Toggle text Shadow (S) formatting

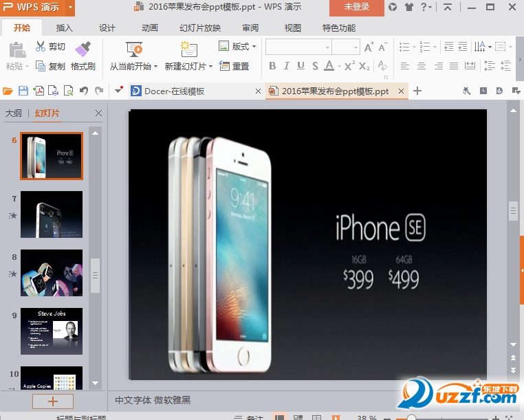click(315, 66)
